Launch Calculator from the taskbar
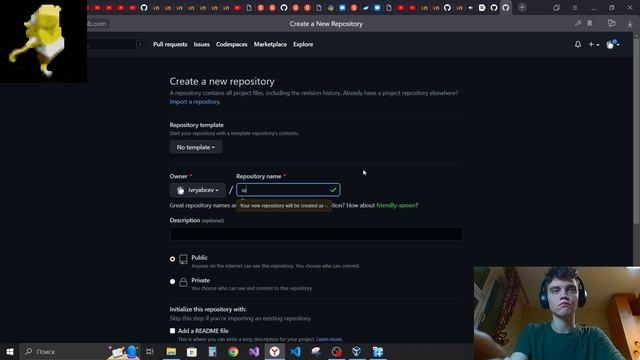 212,351
